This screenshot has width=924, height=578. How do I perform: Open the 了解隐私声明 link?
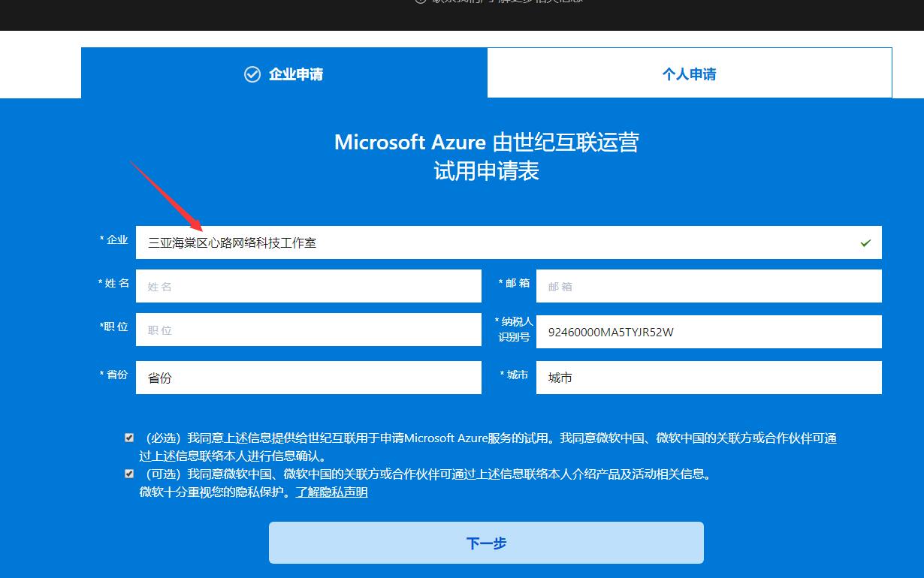(x=331, y=492)
